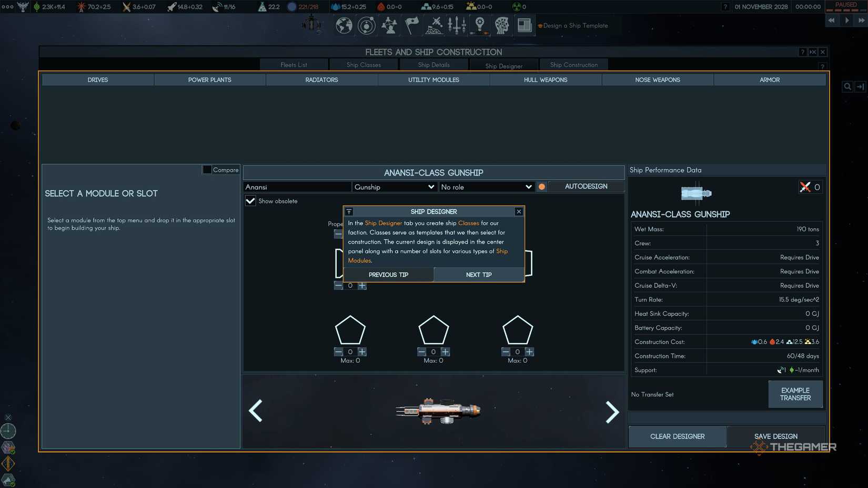Viewport: 868px width, 488px height.
Task: Click the orange propellant increment plus control
Action: click(362, 286)
